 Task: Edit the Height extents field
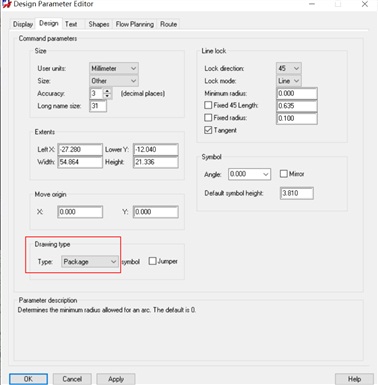click(x=156, y=162)
